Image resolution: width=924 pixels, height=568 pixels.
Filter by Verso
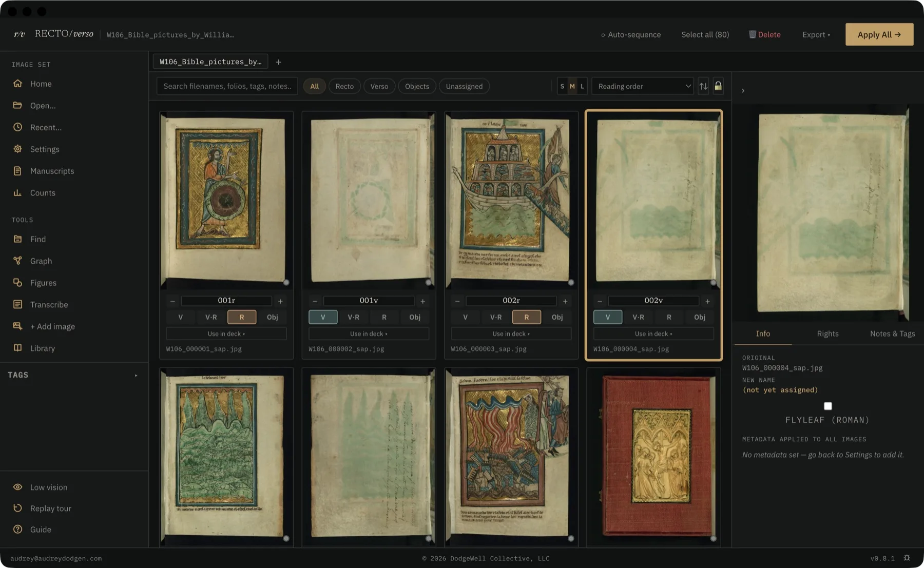click(379, 86)
